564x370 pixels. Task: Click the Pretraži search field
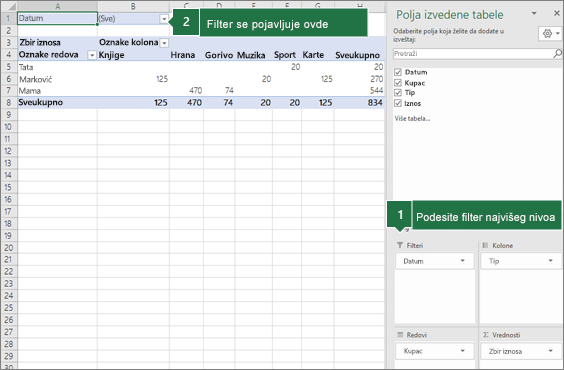coord(473,54)
